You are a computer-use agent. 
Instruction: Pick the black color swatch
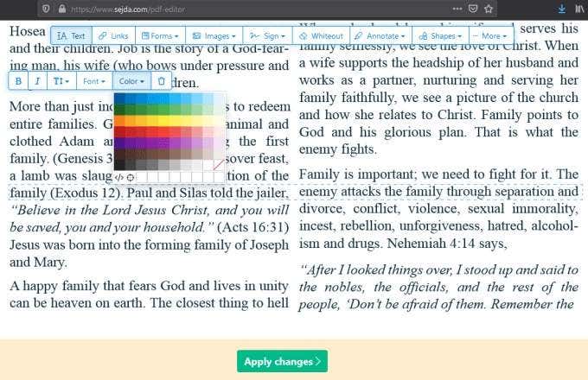tap(119, 165)
